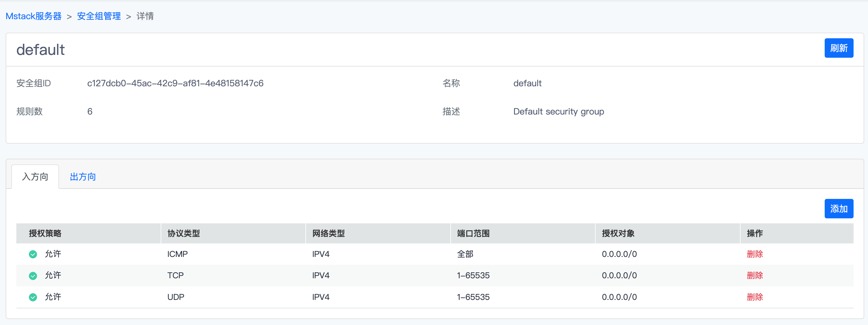Click the rule count value 6

coord(90,111)
